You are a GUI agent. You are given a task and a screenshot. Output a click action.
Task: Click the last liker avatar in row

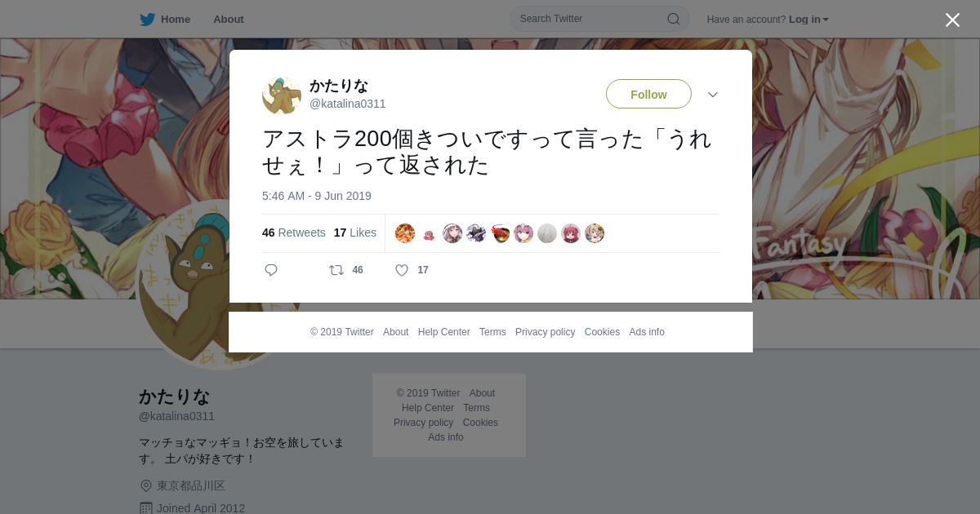tap(595, 233)
